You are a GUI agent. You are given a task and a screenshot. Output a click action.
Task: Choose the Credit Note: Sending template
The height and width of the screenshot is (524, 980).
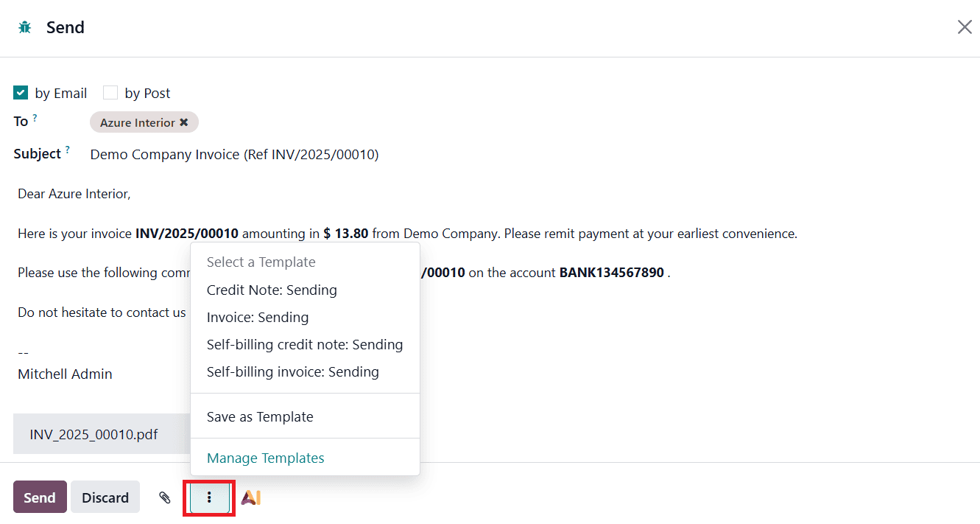point(272,290)
